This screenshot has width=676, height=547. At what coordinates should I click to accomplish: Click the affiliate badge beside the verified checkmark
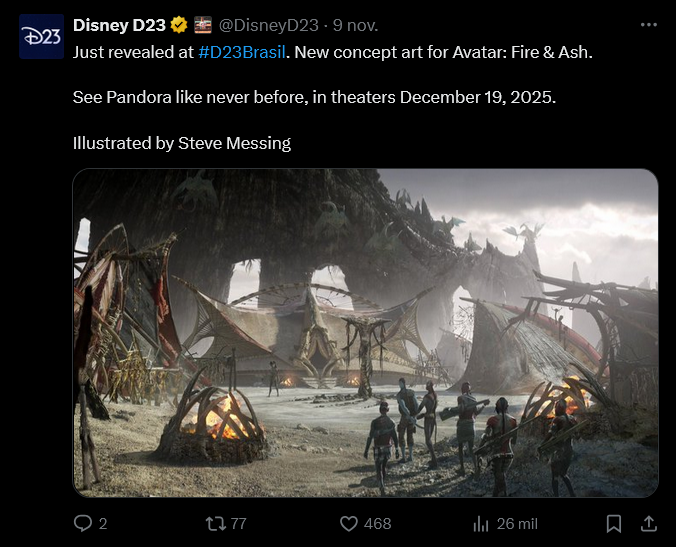click(202, 25)
